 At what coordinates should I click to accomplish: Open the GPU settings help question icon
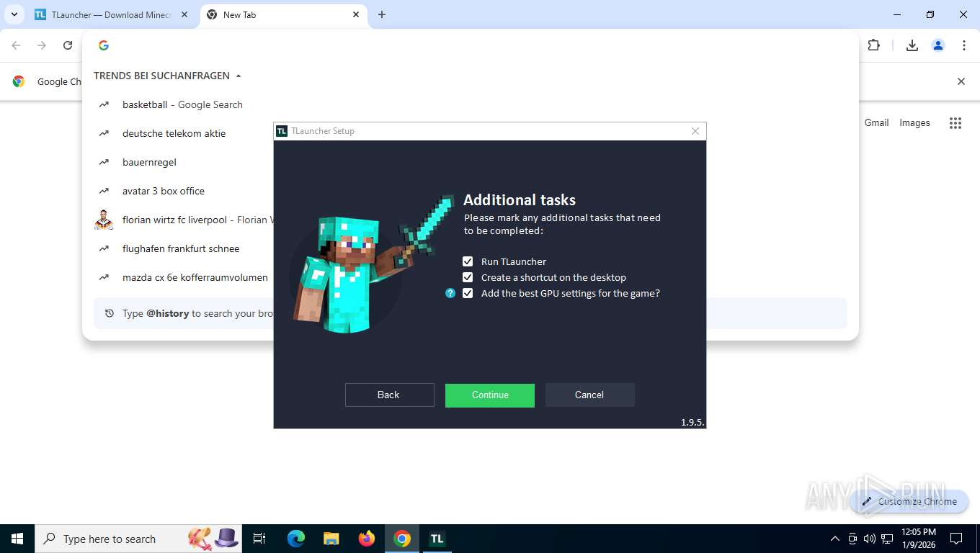click(x=450, y=293)
